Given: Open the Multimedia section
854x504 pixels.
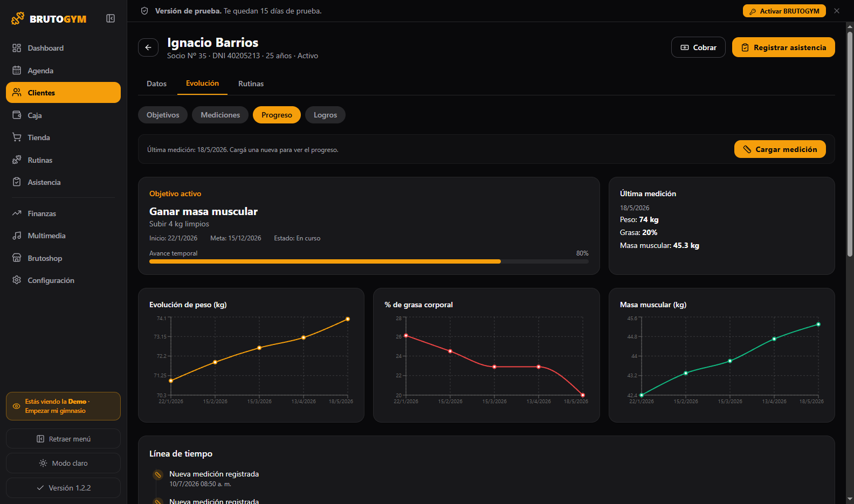Looking at the screenshot, I should pos(63,236).
